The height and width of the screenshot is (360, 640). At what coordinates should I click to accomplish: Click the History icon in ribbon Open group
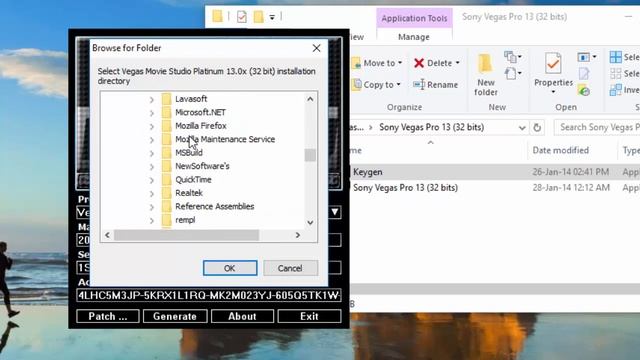(x=584, y=91)
